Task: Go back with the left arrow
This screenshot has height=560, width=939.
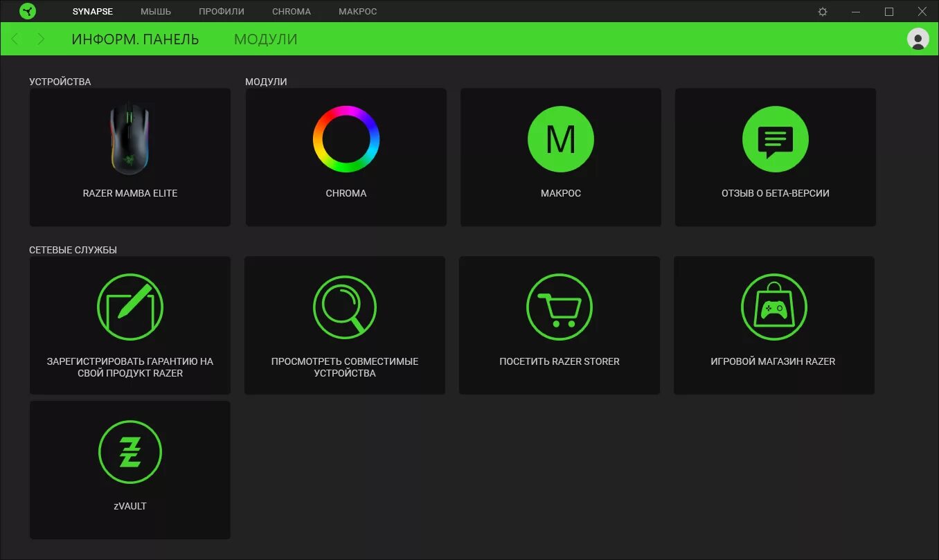Action: (15, 39)
